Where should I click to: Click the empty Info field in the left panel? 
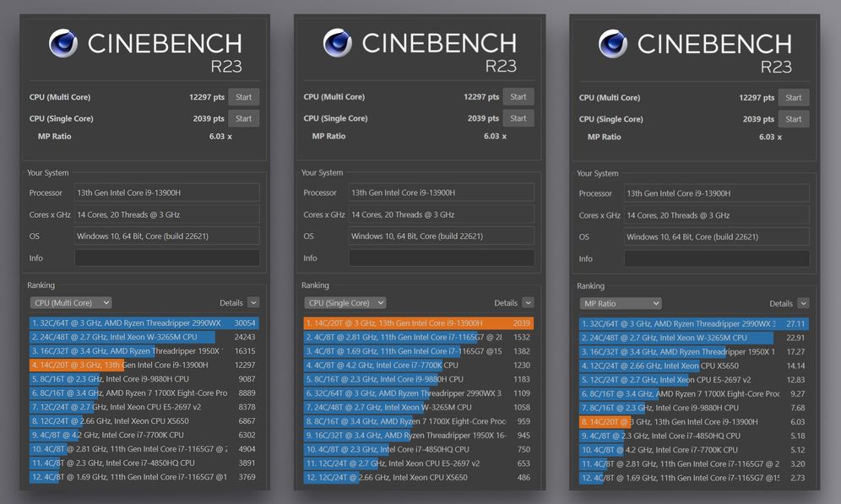pos(166,257)
